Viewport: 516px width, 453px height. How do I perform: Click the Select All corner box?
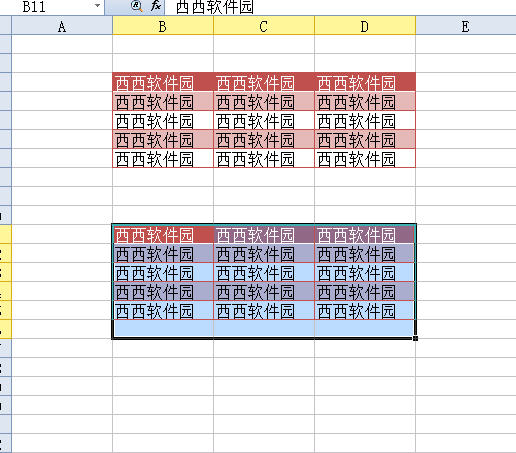(x=5, y=26)
